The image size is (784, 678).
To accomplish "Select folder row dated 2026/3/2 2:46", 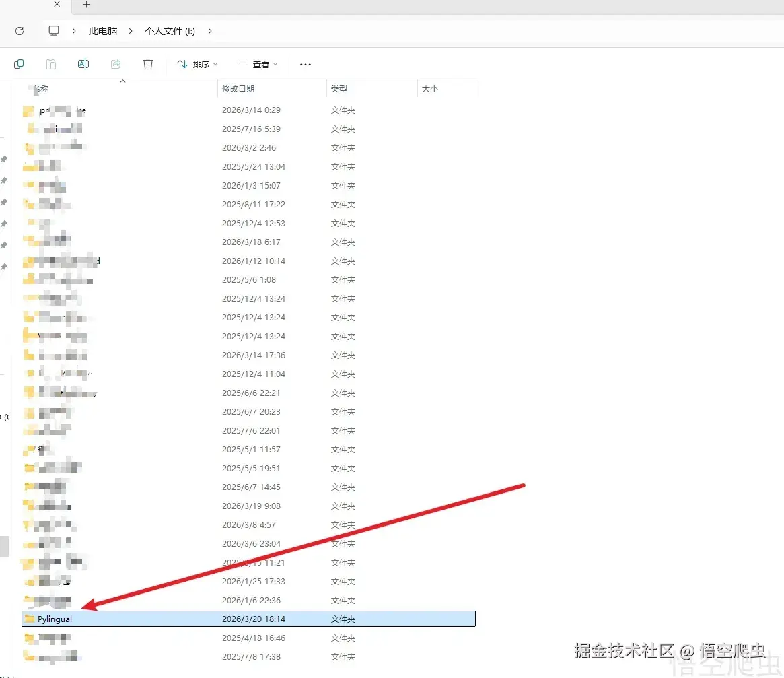I will [x=248, y=147].
